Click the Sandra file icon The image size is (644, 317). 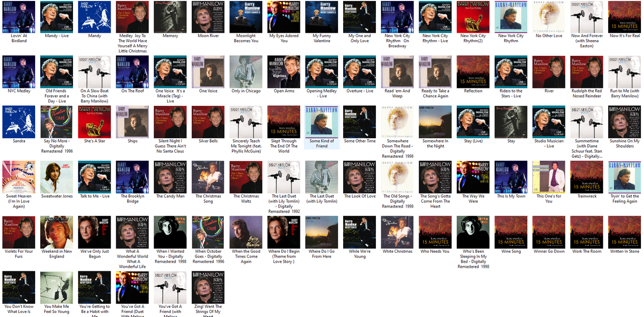(x=19, y=122)
